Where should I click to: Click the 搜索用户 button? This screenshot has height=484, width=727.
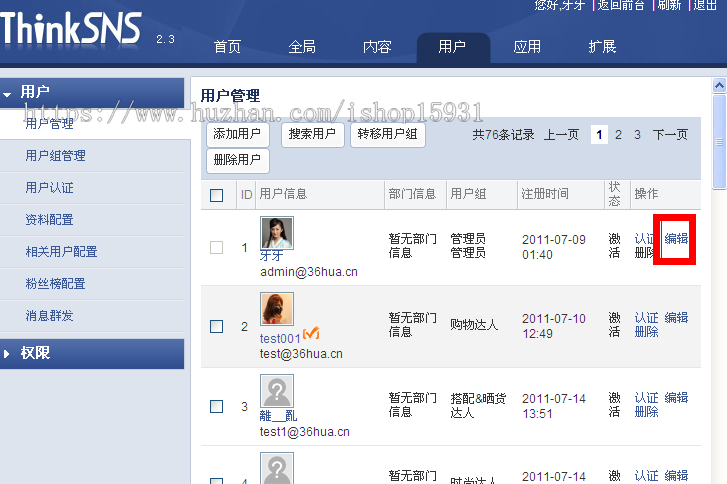tap(312, 134)
